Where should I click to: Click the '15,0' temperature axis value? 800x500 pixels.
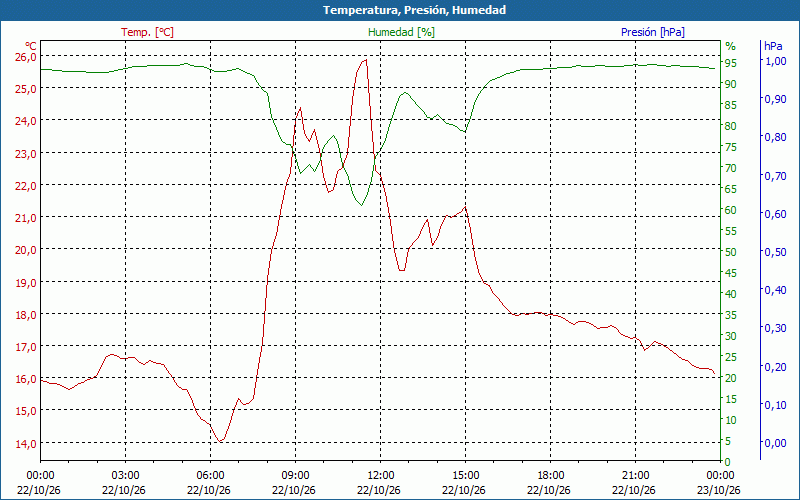pyautogui.click(x=27, y=411)
